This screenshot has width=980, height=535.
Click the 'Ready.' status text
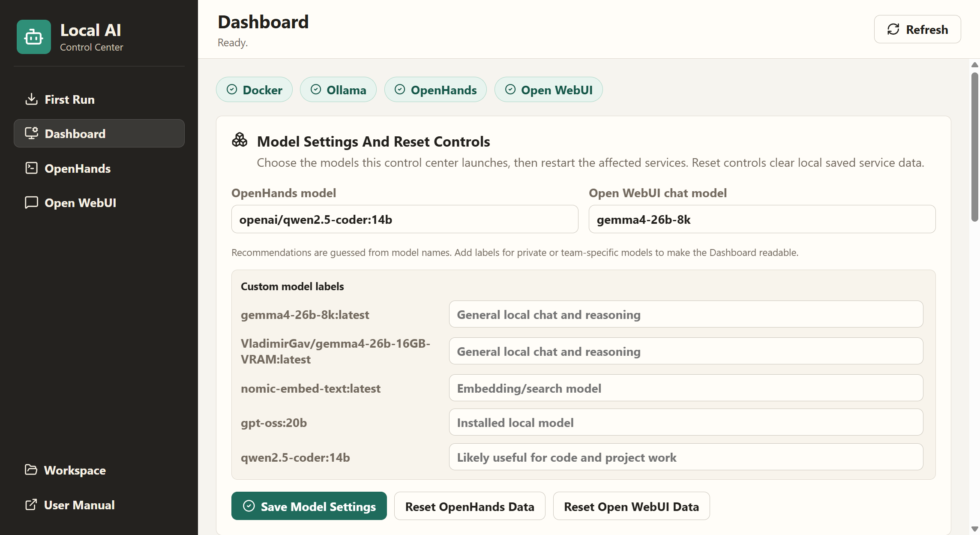(x=233, y=42)
